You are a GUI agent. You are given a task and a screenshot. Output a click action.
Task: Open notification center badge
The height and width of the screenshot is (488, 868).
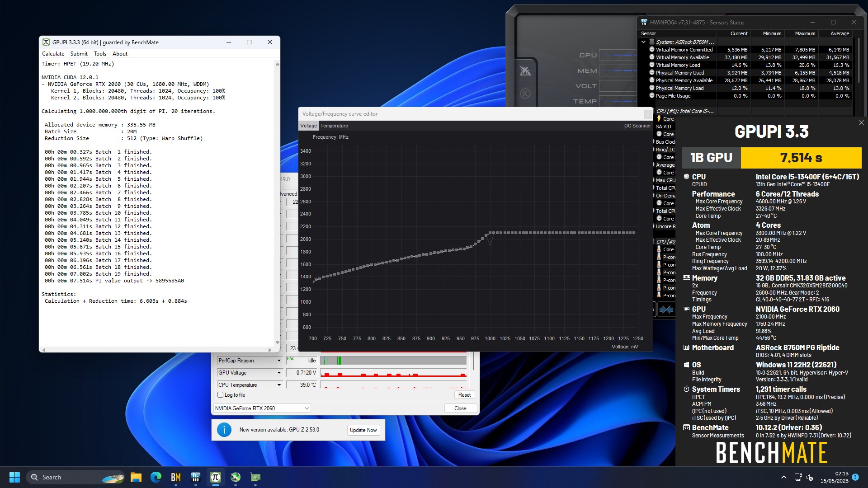click(855, 477)
